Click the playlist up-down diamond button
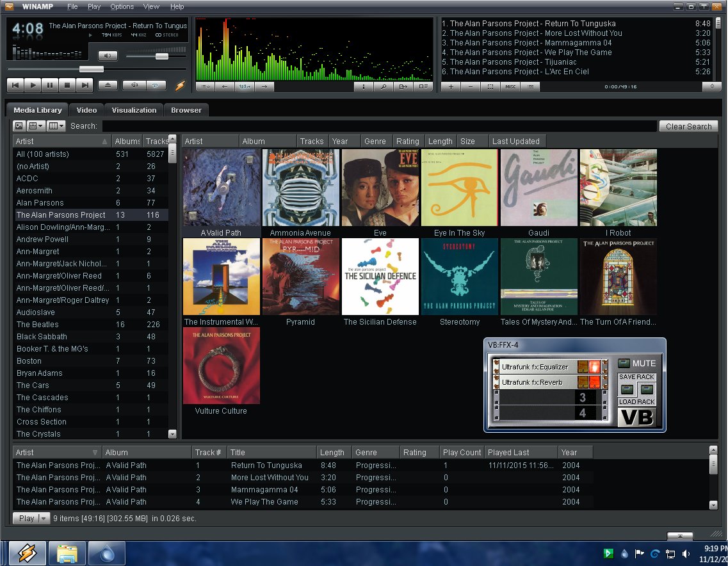Image resolution: width=728 pixels, height=566 pixels. tap(712, 86)
